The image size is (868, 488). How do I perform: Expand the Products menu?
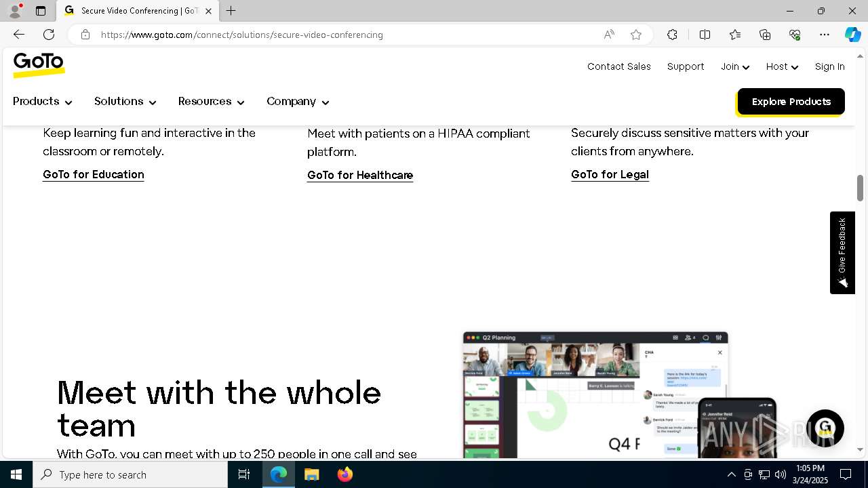point(42,102)
